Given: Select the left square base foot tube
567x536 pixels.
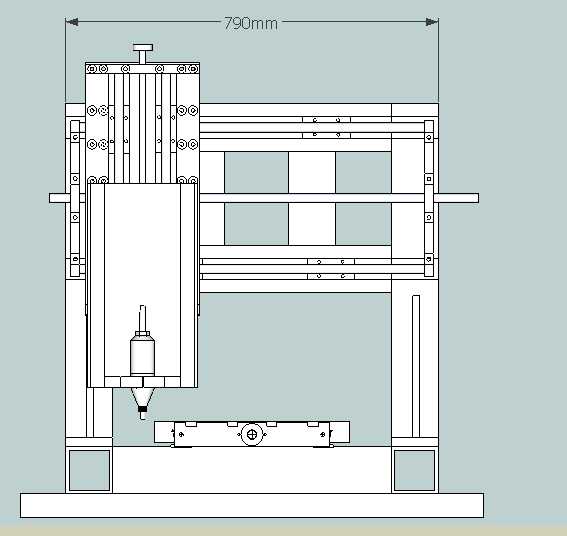Looking at the screenshot, I should coord(89,470).
